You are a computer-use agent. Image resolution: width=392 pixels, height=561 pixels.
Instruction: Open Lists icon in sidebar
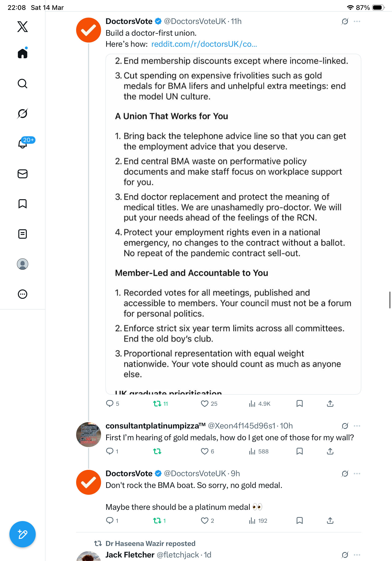[23, 234]
